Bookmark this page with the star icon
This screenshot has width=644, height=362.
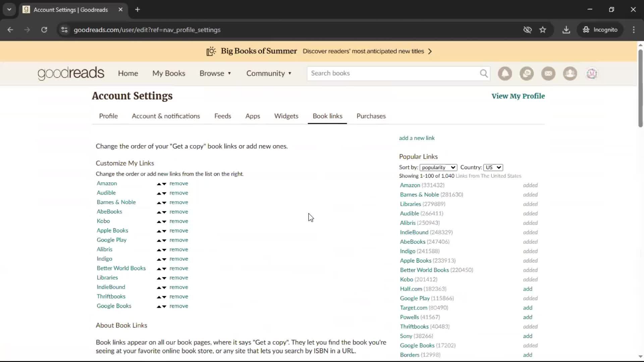coord(543,30)
